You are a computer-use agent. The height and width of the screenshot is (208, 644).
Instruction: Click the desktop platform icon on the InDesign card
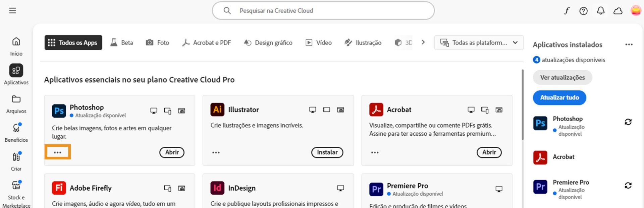[x=340, y=188]
